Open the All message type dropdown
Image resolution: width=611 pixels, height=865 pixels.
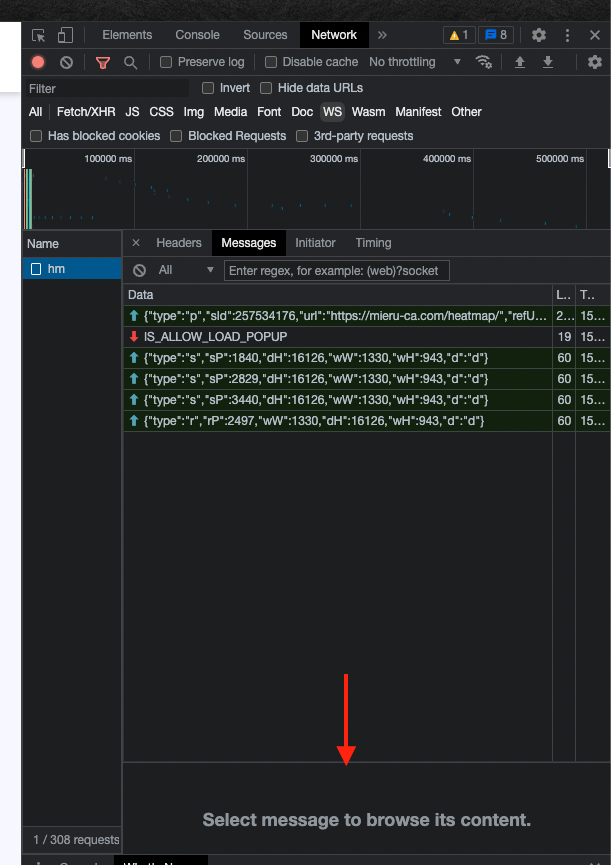[185, 270]
